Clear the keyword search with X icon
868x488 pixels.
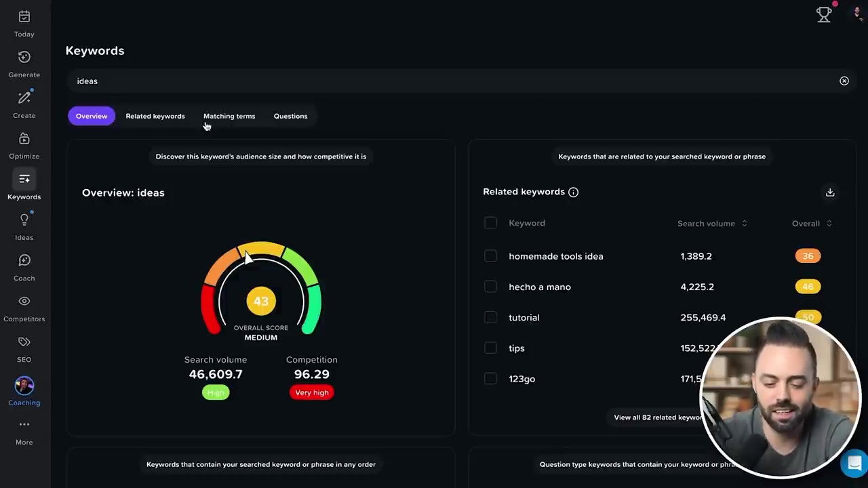click(844, 81)
